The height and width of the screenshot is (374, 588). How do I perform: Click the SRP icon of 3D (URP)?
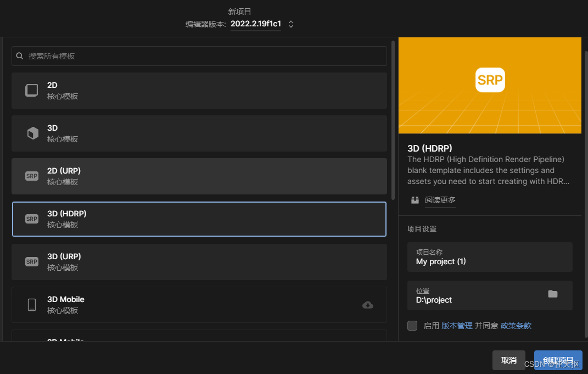(32, 261)
